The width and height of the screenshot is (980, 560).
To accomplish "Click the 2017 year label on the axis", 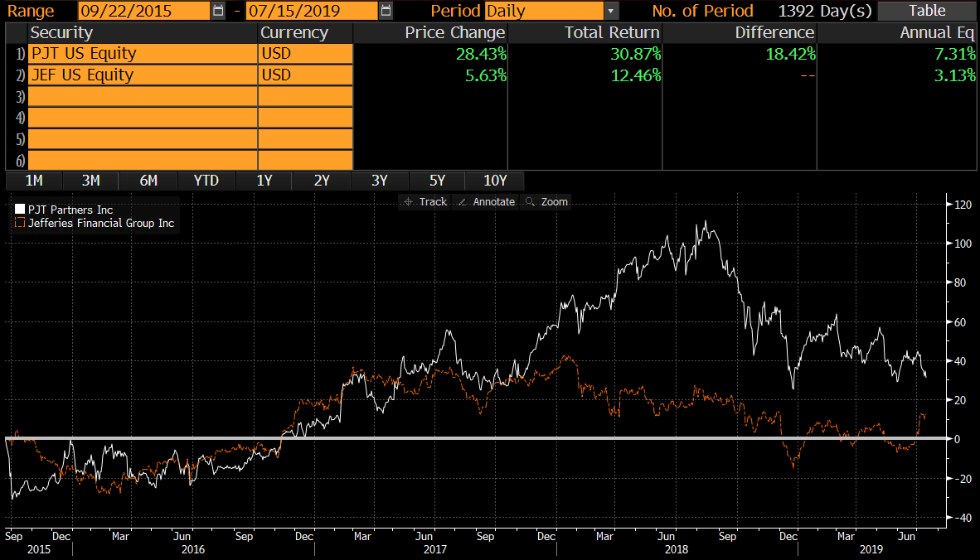I will point(435,549).
